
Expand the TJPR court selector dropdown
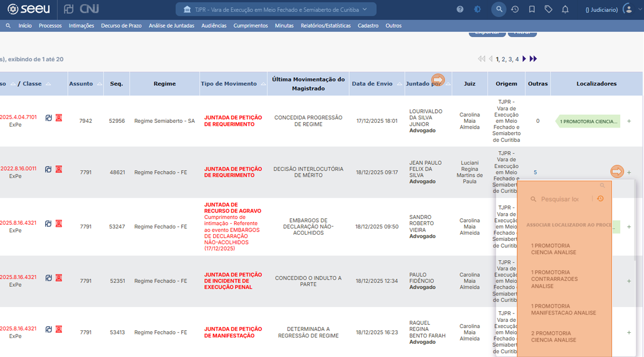[x=276, y=9]
